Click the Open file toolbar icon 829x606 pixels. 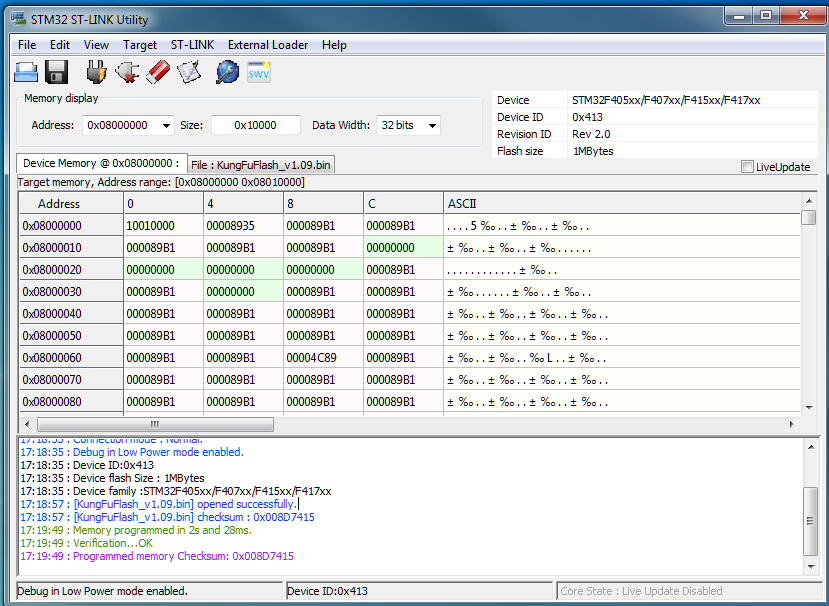(x=25, y=72)
